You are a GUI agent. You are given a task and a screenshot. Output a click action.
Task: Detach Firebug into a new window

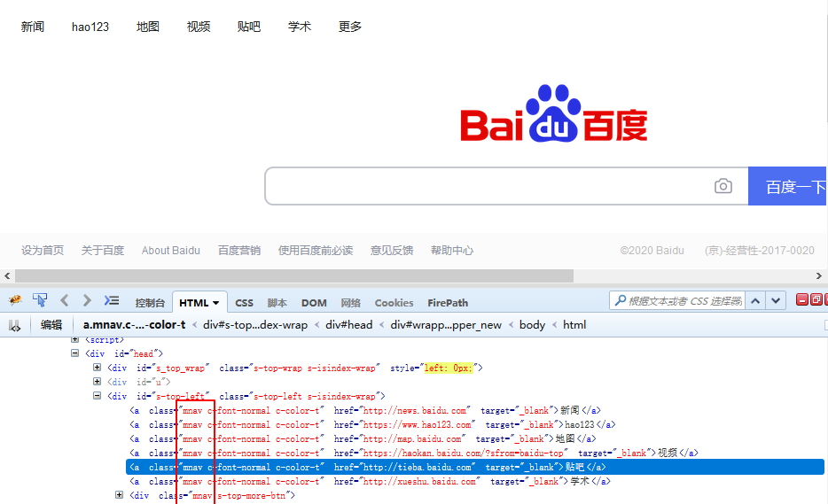[x=816, y=299]
